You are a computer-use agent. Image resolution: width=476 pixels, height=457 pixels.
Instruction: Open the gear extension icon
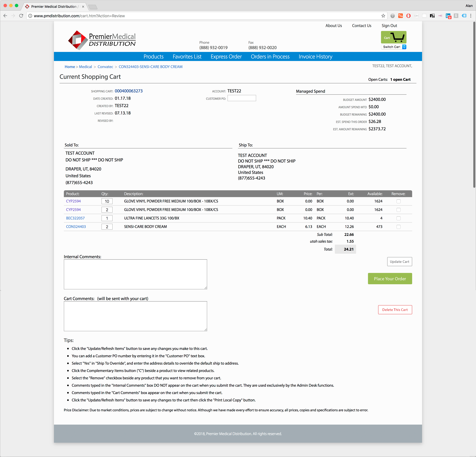point(392,16)
